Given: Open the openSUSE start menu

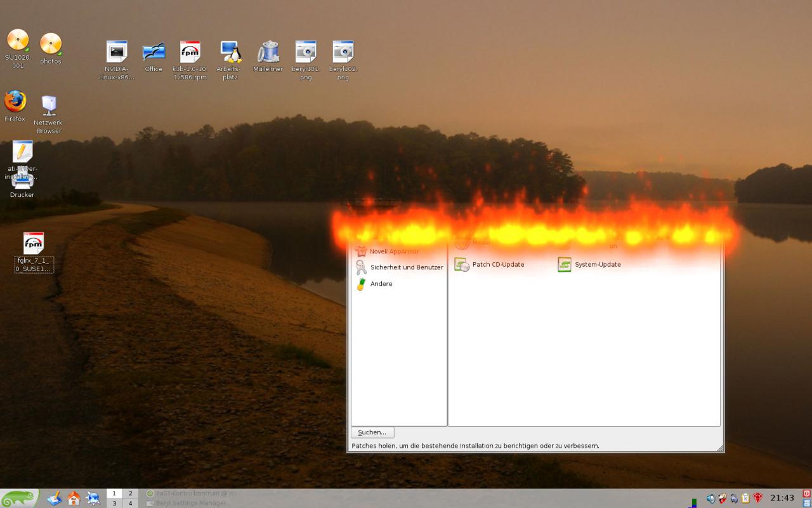Looking at the screenshot, I should click(x=20, y=498).
